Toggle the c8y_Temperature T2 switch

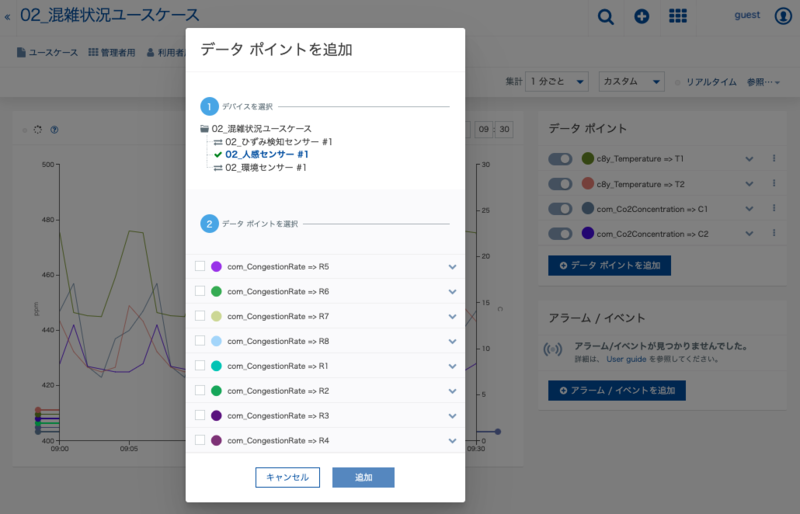click(x=560, y=184)
